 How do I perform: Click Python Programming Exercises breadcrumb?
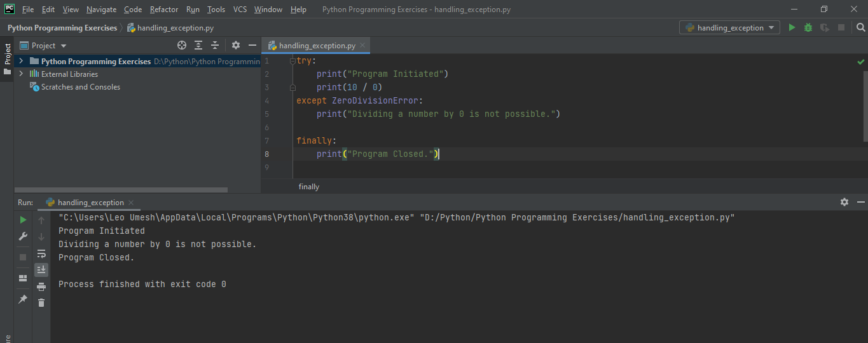point(62,28)
